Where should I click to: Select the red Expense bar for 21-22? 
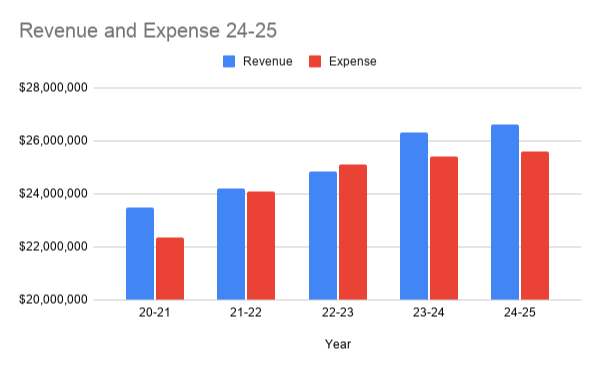(x=261, y=246)
